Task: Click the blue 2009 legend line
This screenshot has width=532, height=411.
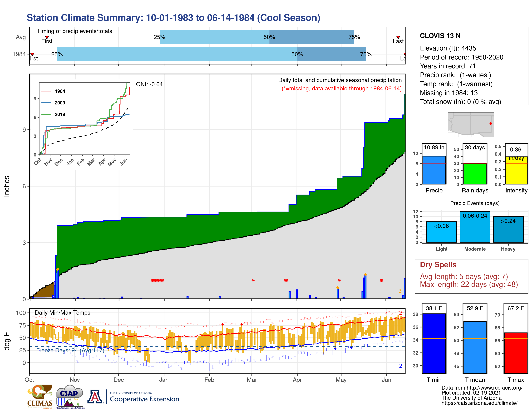Action: pyautogui.click(x=46, y=103)
